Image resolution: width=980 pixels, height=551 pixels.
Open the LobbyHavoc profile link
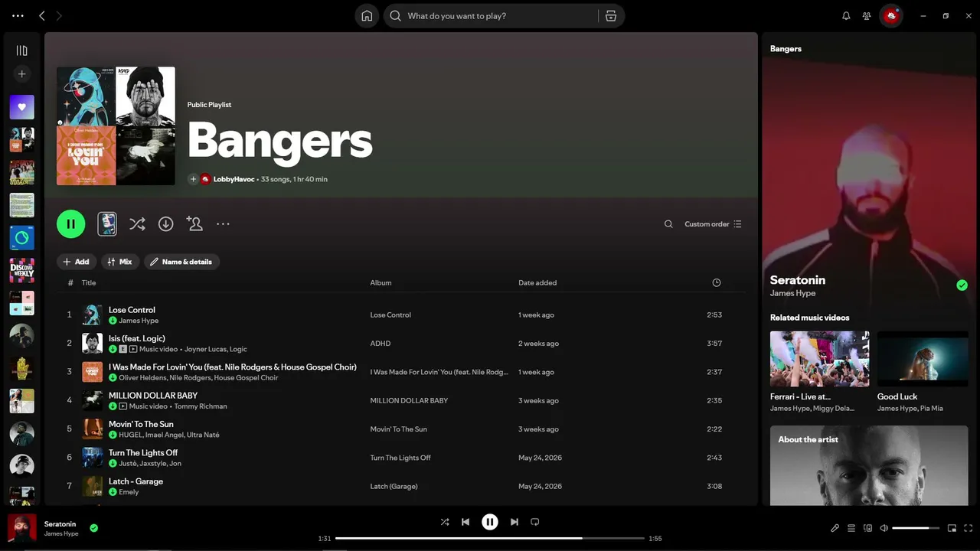click(x=234, y=179)
